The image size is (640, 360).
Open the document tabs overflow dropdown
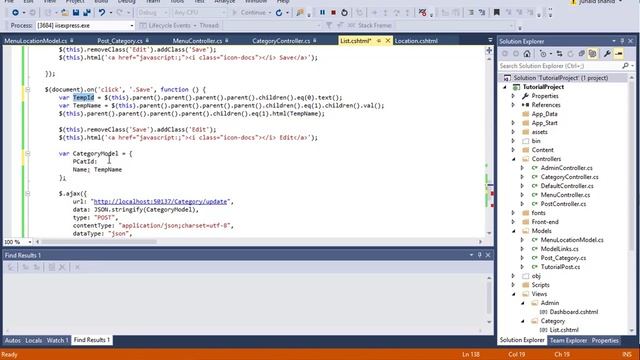tap(490, 40)
